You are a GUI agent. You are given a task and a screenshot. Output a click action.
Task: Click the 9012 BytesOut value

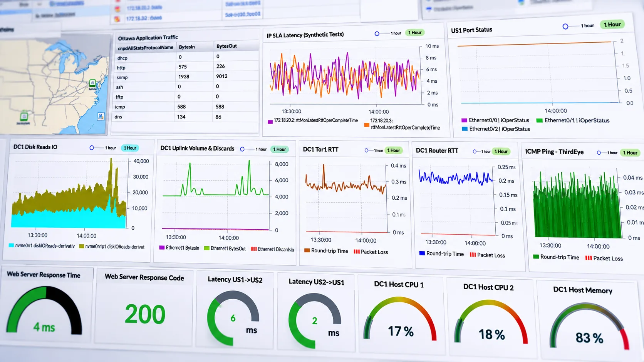(x=222, y=76)
